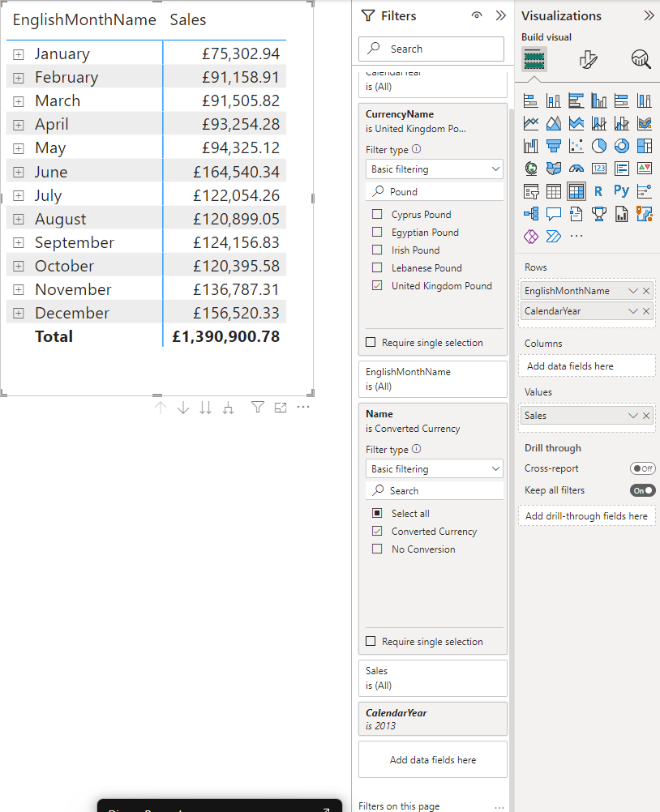Select the Python visual icon
Screen dimensions: 660x812
coord(621,190)
